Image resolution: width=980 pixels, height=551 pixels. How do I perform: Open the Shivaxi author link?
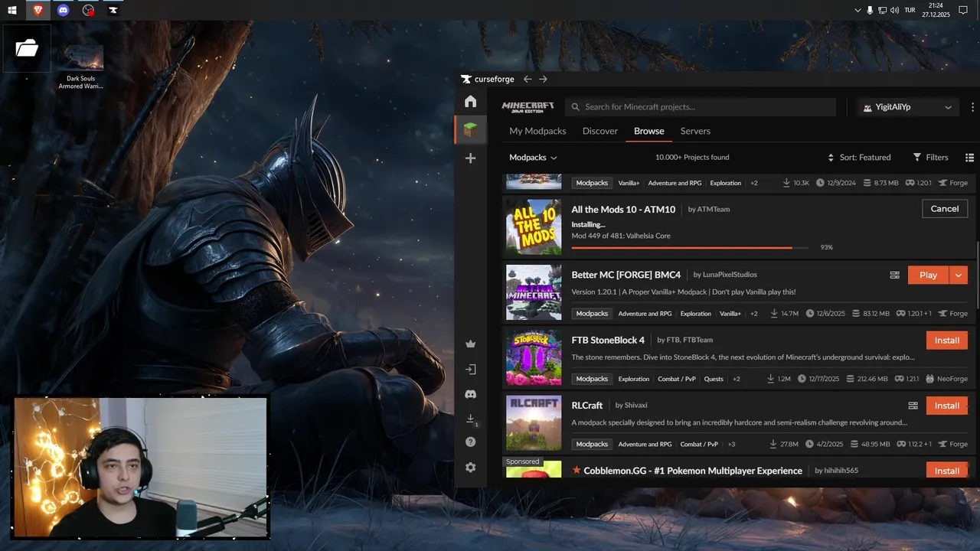[636, 406]
